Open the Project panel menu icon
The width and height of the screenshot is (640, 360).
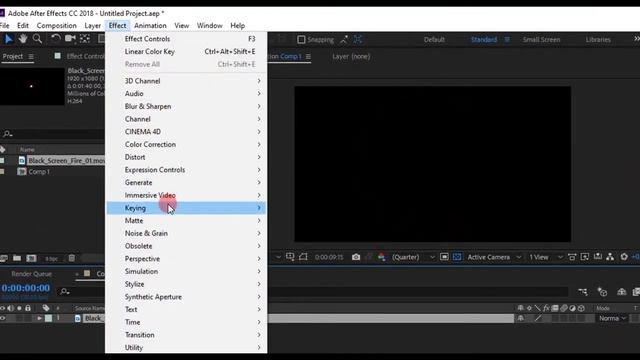tap(31, 57)
